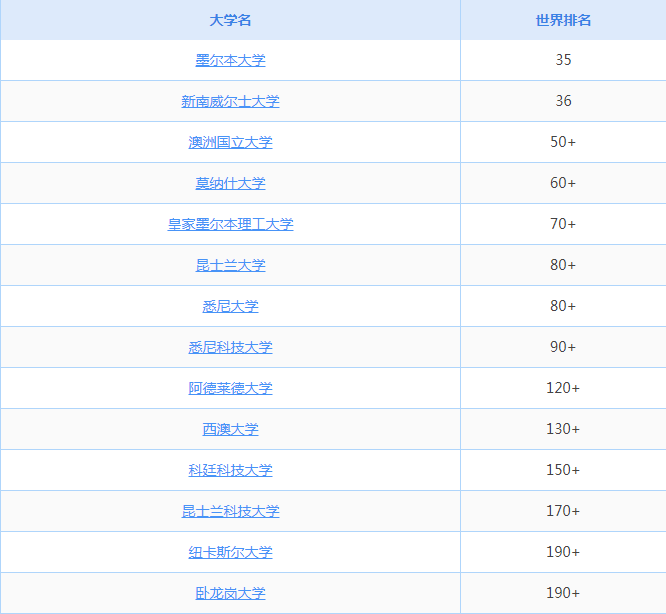Screen dimensions: 666x614
Task: Select the rank value 35
Action: [x=563, y=60]
